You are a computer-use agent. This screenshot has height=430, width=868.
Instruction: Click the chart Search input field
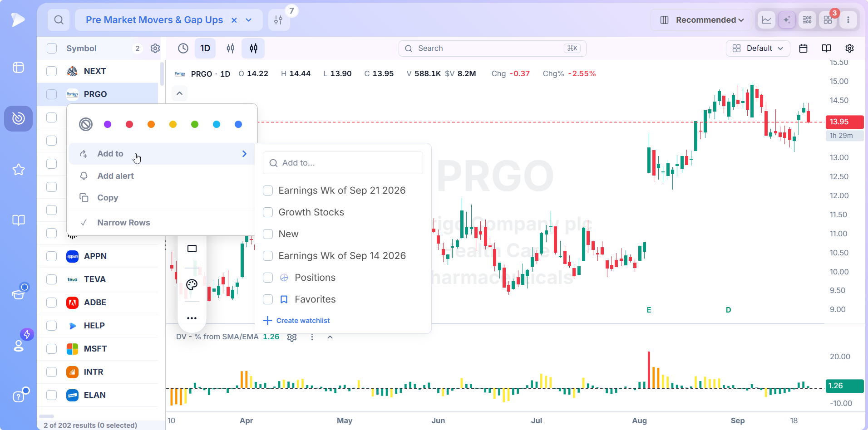492,49
